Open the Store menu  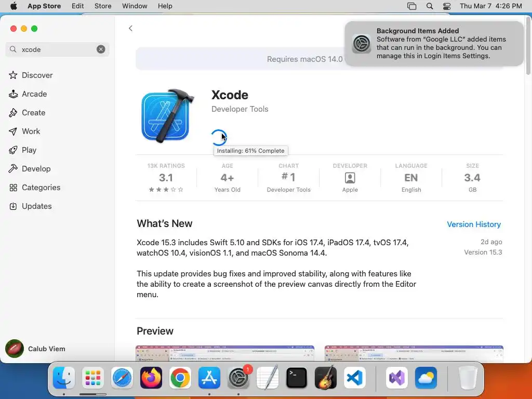103,6
